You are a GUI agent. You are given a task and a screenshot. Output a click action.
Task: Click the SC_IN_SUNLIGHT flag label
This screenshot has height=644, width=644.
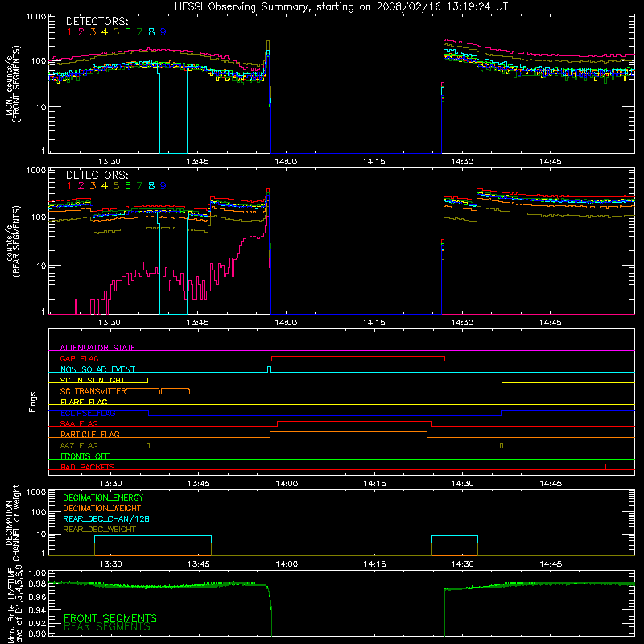click(93, 380)
